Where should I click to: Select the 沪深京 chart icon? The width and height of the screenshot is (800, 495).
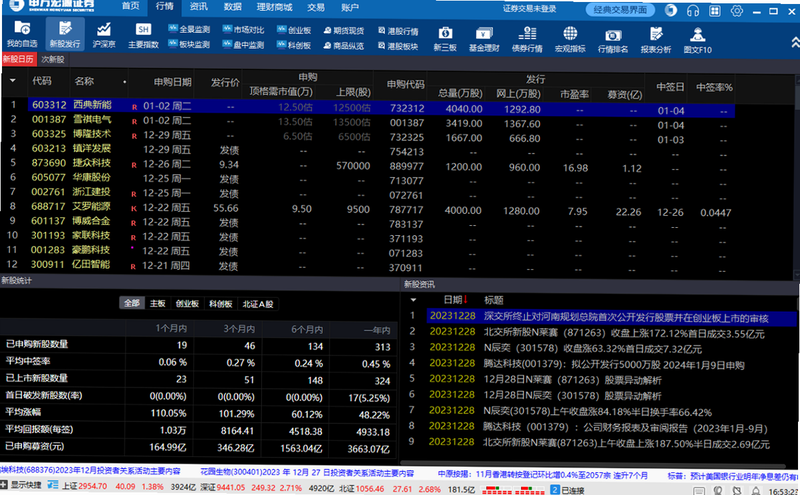[x=104, y=35]
